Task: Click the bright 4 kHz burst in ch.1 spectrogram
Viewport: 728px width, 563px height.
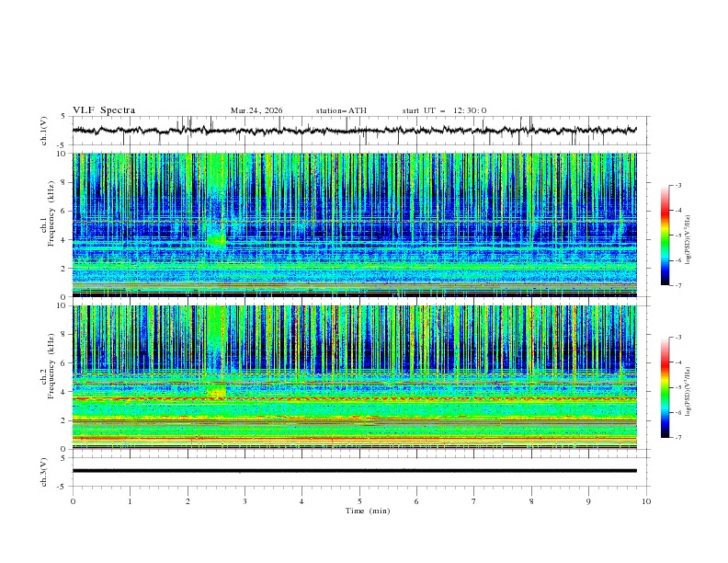Action: (x=217, y=239)
